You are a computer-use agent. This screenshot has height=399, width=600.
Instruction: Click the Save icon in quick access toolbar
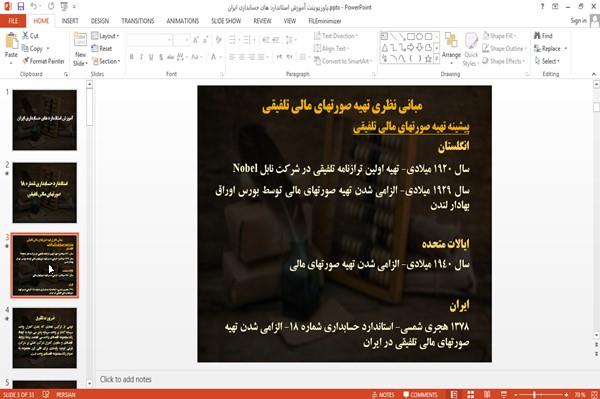[x=21, y=6]
